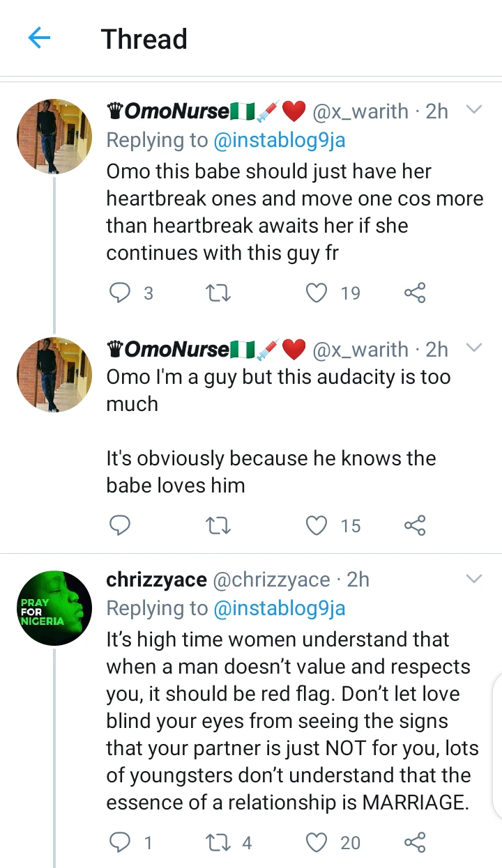Viewport: 502px width, 868px height.
Task: Like chrizzyace's tweet with 20 likes
Action: point(317,843)
